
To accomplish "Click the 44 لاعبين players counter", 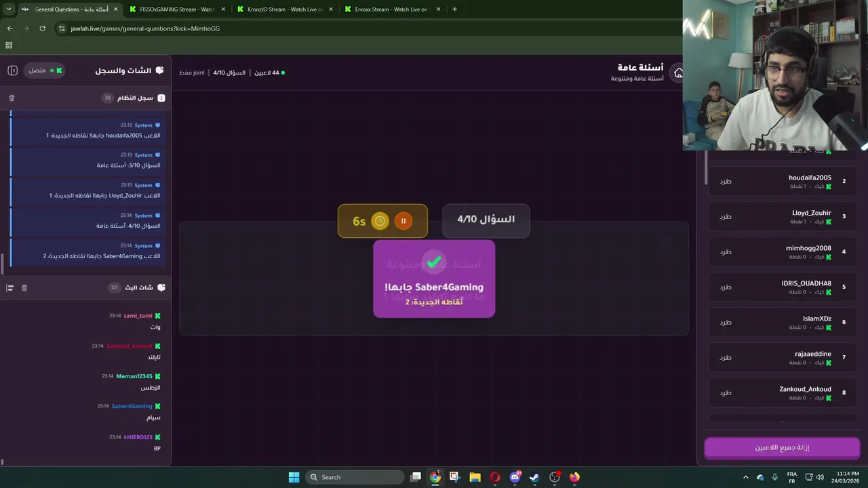I will tap(269, 73).
